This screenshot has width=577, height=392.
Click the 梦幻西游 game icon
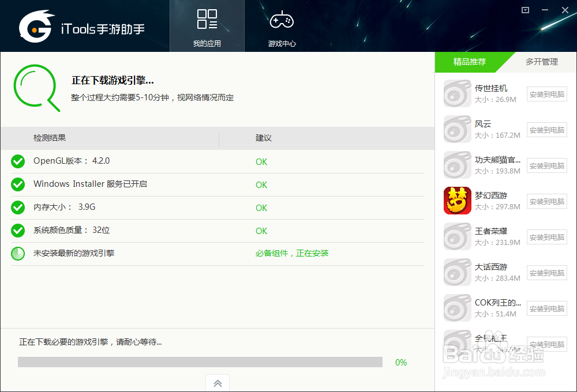pos(457,201)
